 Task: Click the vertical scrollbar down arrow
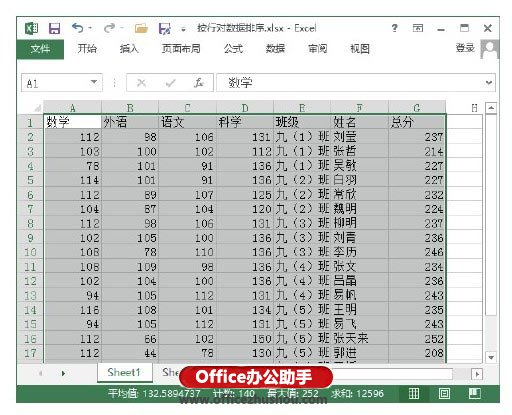(x=491, y=357)
